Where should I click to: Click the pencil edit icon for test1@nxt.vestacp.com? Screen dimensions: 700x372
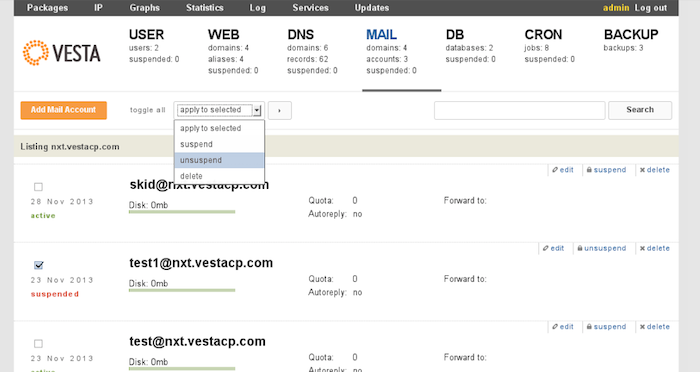(546, 248)
